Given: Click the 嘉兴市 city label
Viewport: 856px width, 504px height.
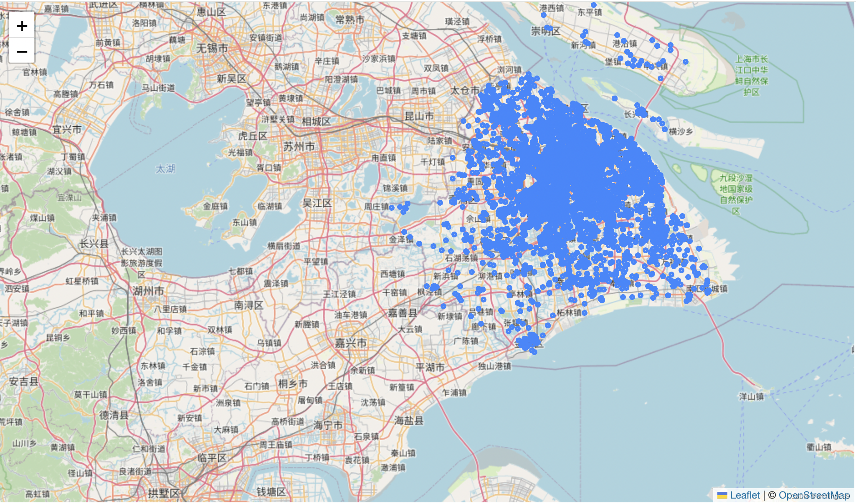Looking at the screenshot, I should [351, 343].
